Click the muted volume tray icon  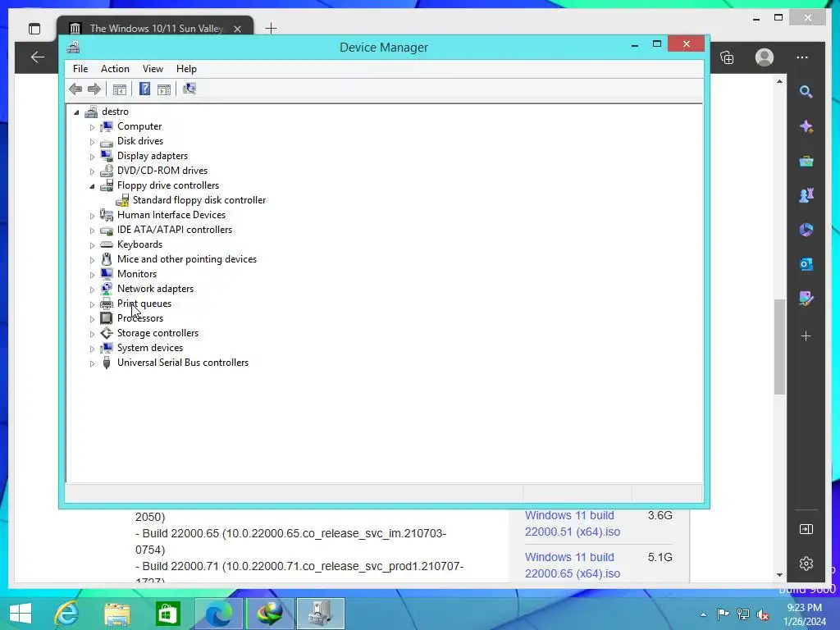click(x=762, y=614)
